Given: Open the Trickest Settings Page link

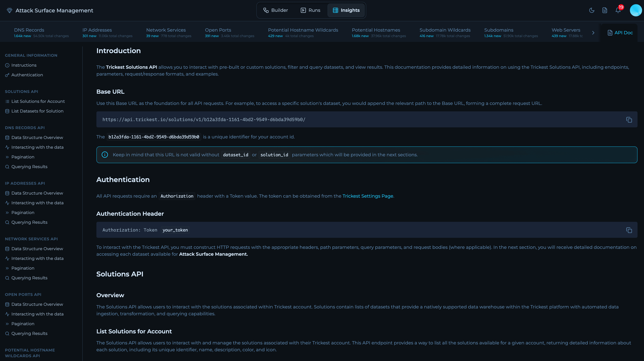Looking at the screenshot, I should 368,196.
